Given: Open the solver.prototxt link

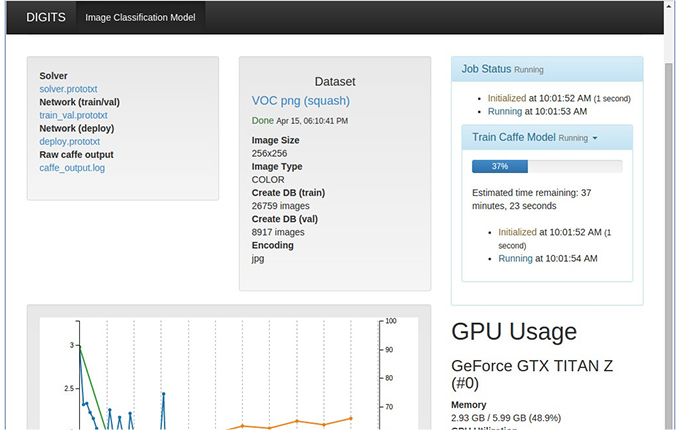Looking at the screenshot, I should [x=68, y=89].
